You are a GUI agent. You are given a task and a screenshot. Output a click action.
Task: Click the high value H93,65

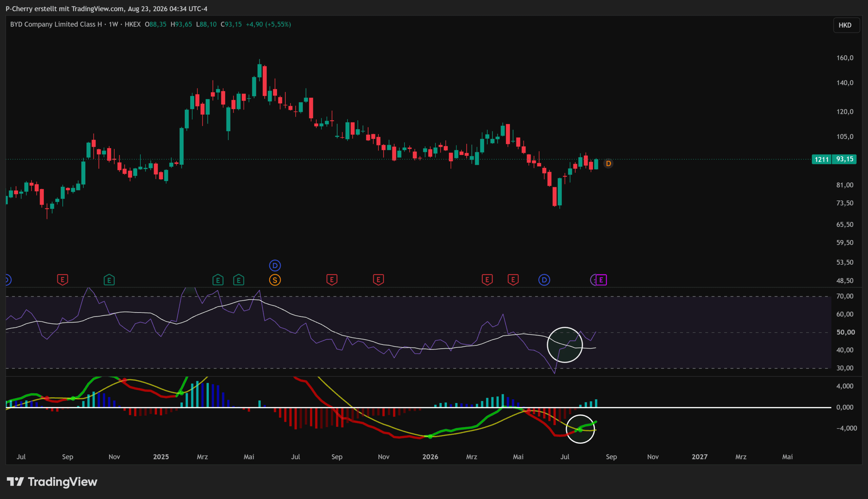click(x=181, y=24)
